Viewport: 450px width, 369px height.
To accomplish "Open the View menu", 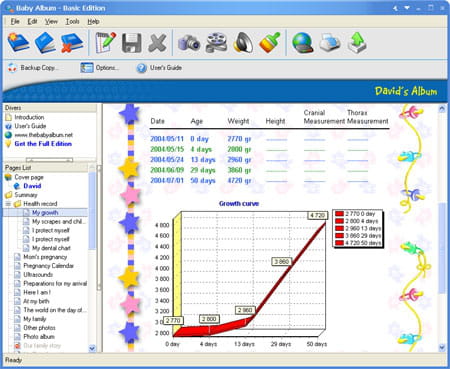I will [x=51, y=22].
